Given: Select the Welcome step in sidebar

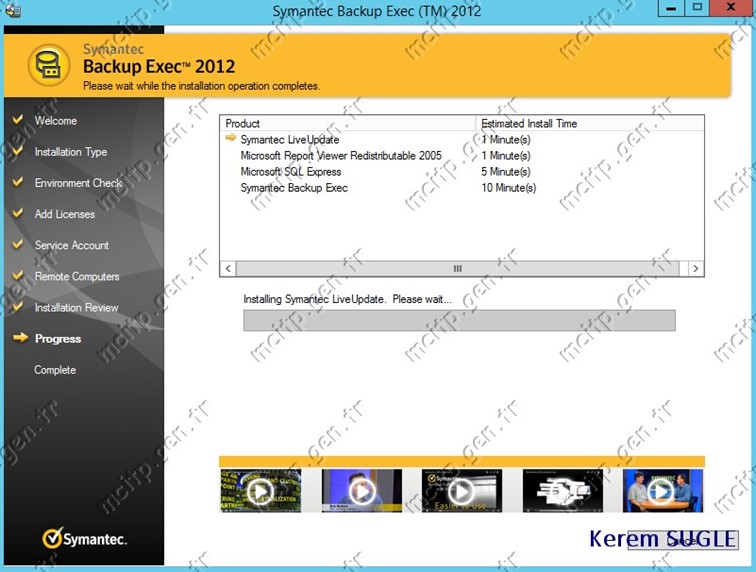Looking at the screenshot, I should click(x=55, y=121).
